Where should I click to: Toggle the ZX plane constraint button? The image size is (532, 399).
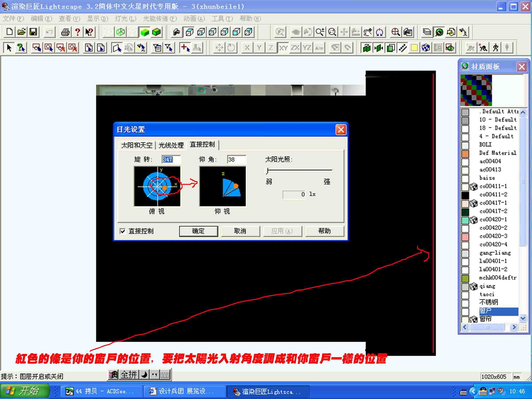295,48
